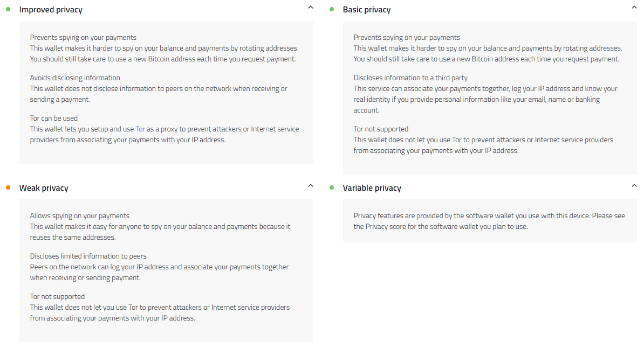Click the green dot beside Variable privacy
The width and height of the screenshot is (644, 348).
332,187
